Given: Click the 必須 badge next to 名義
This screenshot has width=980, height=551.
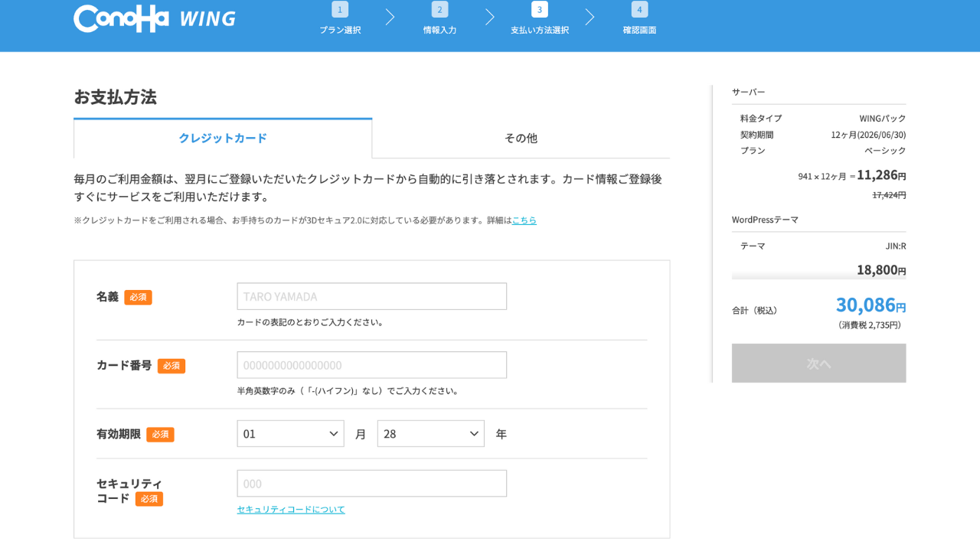Looking at the screenshot, I should click(138, 298).
